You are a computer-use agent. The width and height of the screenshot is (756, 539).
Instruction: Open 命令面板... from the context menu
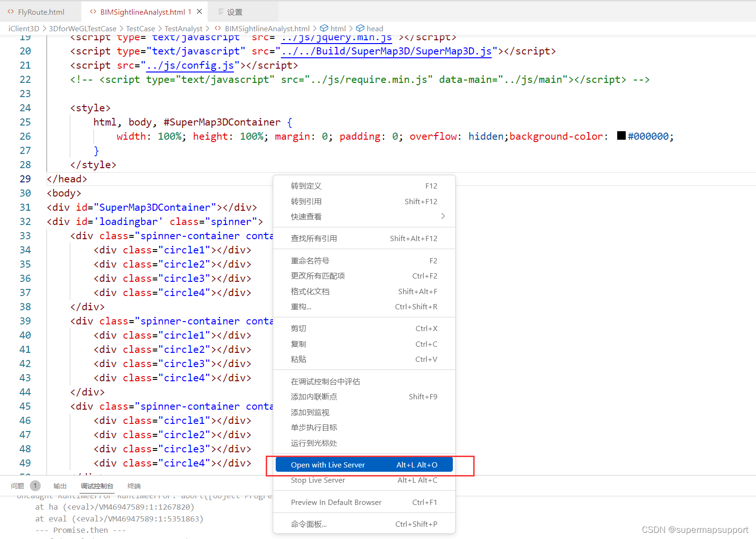tap(364, 524)
